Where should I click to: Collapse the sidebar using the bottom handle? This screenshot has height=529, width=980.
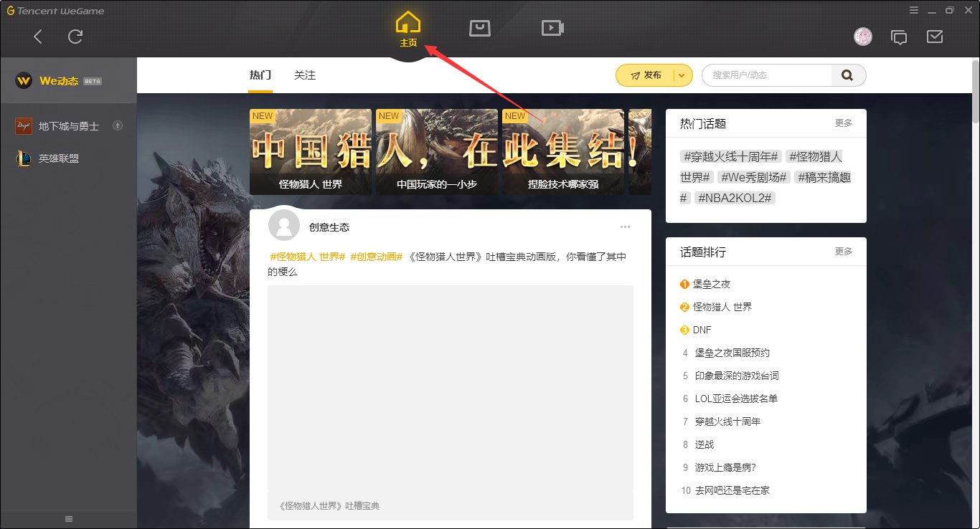coord(68,518)
